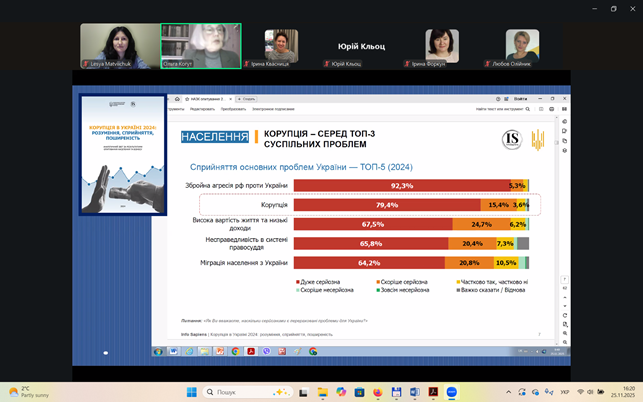Screen dimensions: 644x403
Task: Click the Создать tab in Acrobat
Action: point(248,99)
